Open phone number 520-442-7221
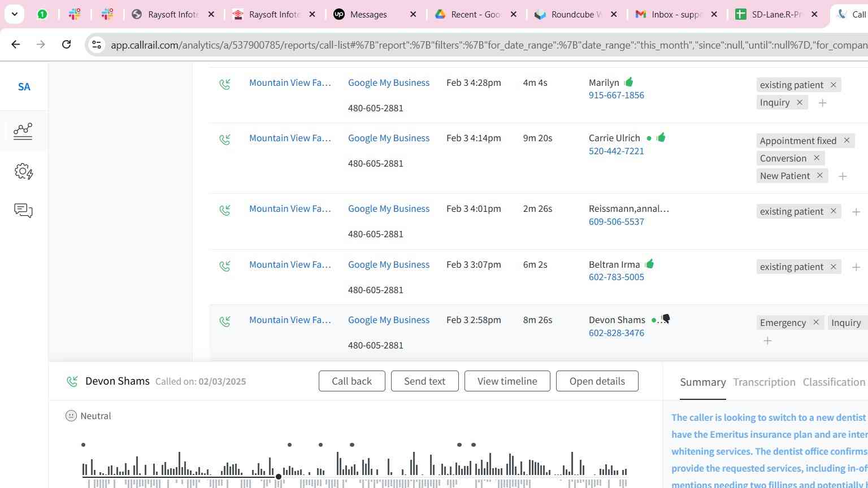The image size is (868, 488). click(617, 151)
